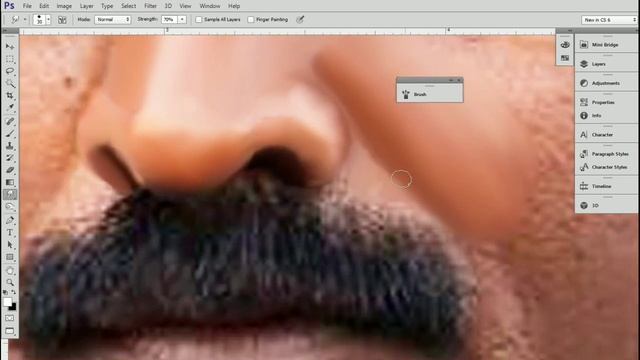Select the Gradient tool
The image size is (640, 360).
10,182
